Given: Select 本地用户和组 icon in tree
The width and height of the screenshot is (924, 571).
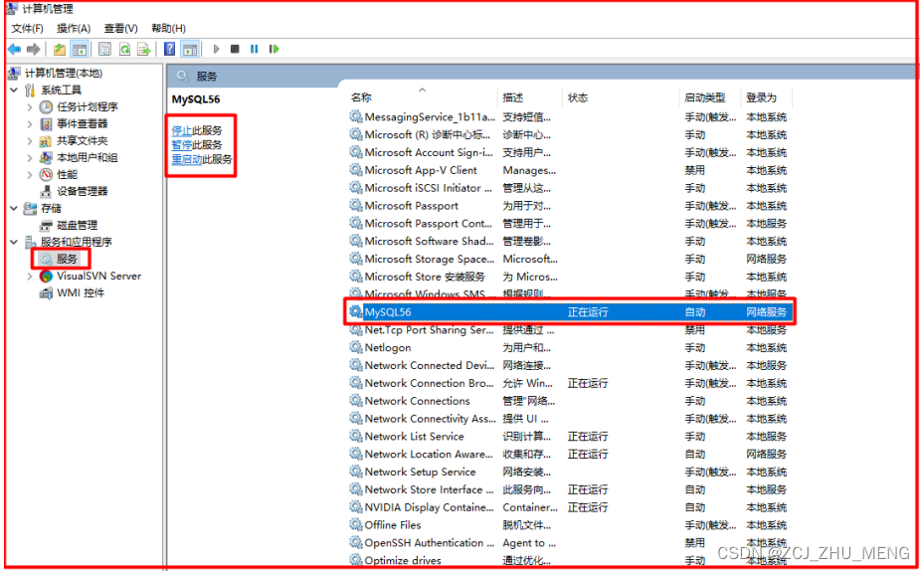Looking at the screenshot, I should [x=46, y=158].
